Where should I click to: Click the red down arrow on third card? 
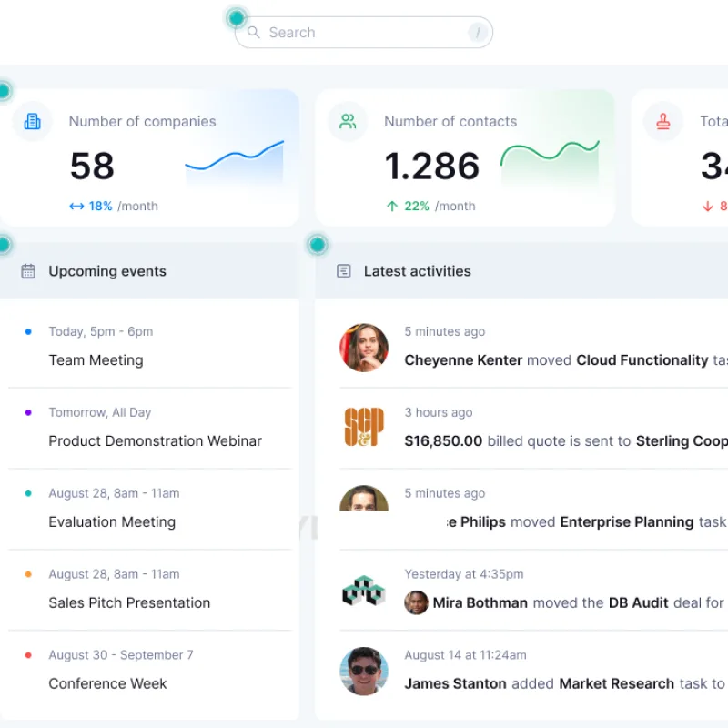coord(708,207)
